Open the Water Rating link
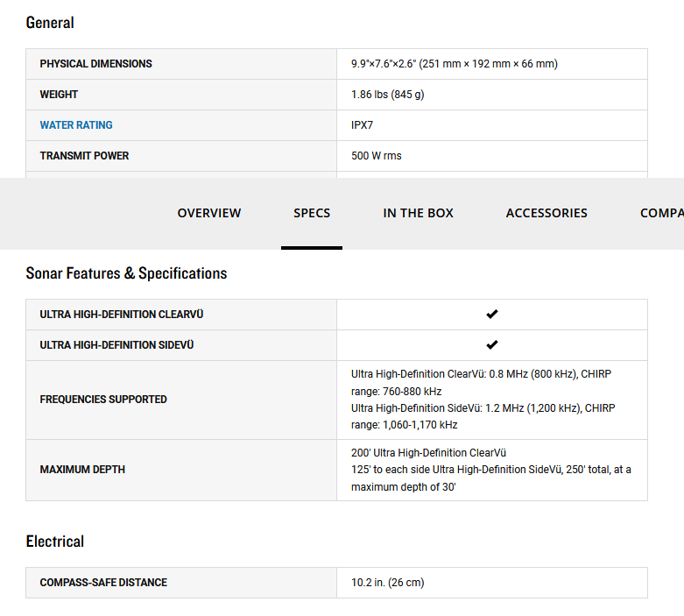The image size is (684, 616). tap(76, 125)
